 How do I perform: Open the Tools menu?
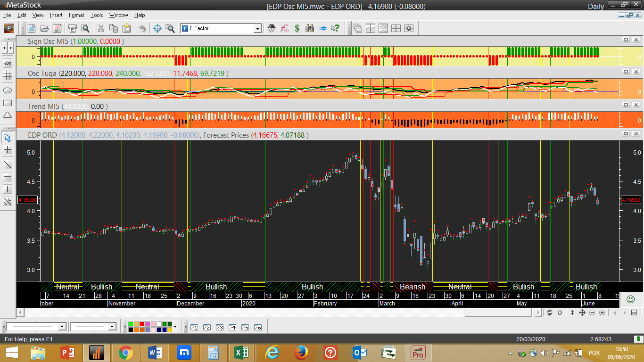click(97, 15)
